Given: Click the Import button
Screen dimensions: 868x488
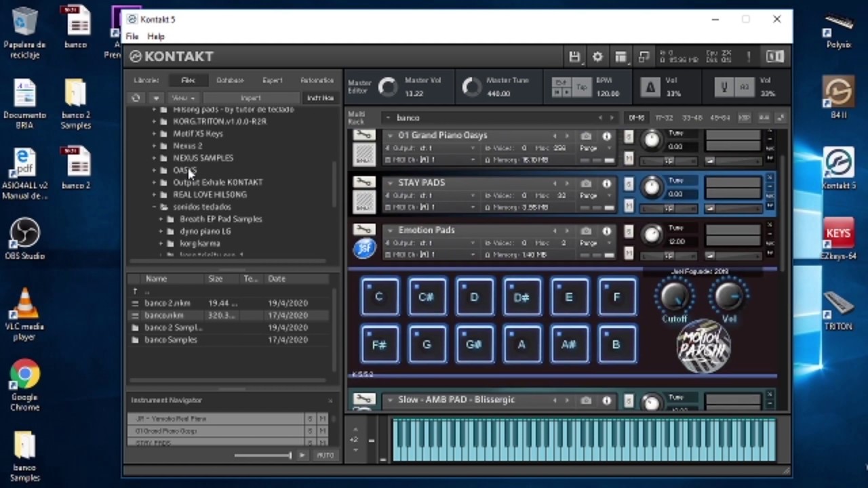Looking at the screenshot, I should (250, 98).
